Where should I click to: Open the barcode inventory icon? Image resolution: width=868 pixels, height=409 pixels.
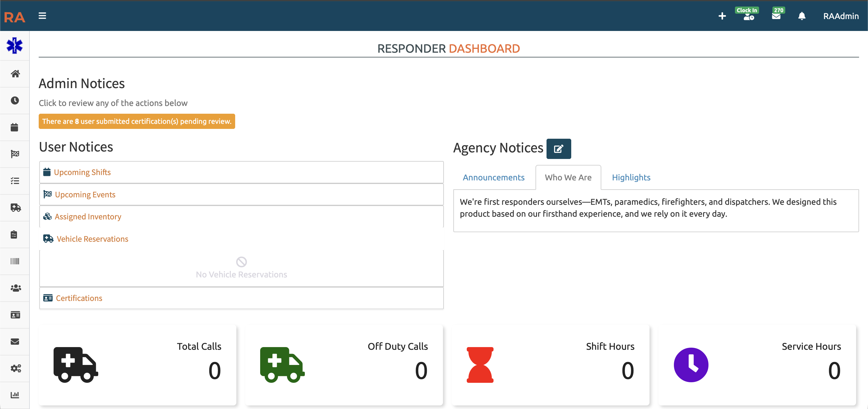15,261
